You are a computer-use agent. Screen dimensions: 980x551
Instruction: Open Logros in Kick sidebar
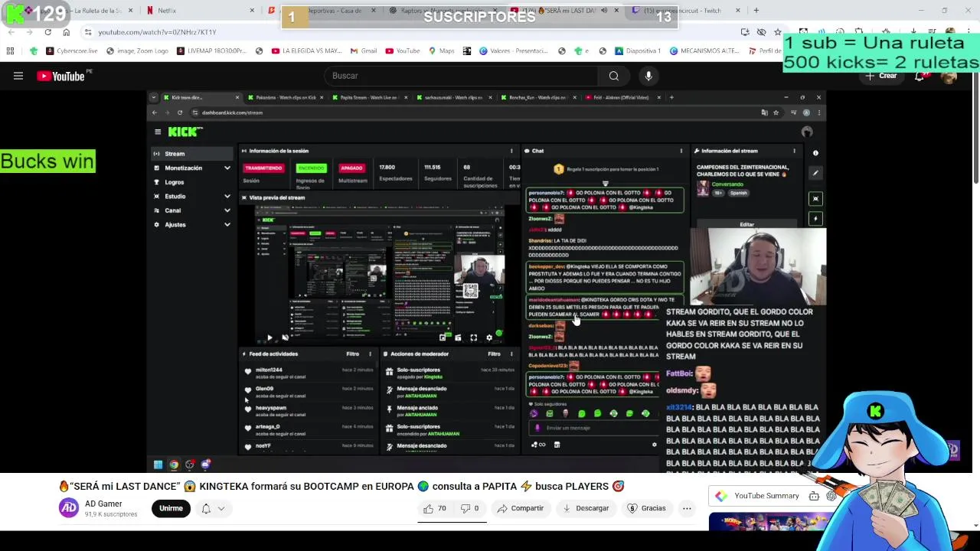[175, 182]
